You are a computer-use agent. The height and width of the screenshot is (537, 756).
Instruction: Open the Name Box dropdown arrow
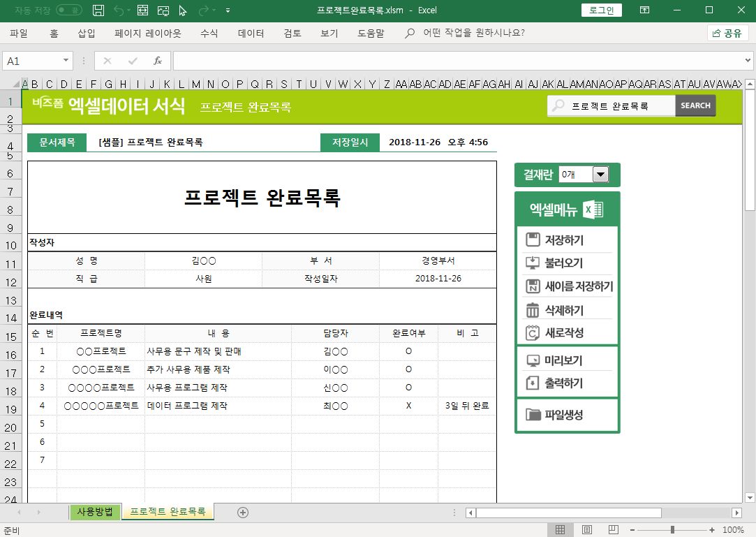click(66, 61)
